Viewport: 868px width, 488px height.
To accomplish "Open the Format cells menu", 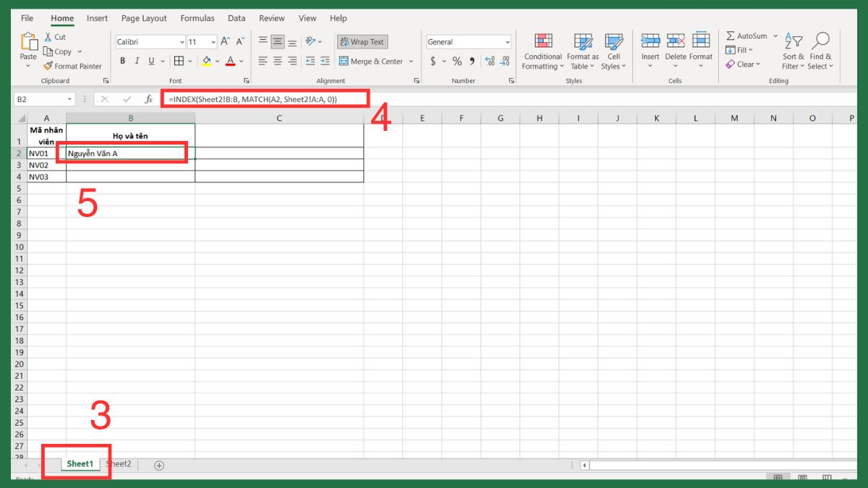I will point(701,51).
